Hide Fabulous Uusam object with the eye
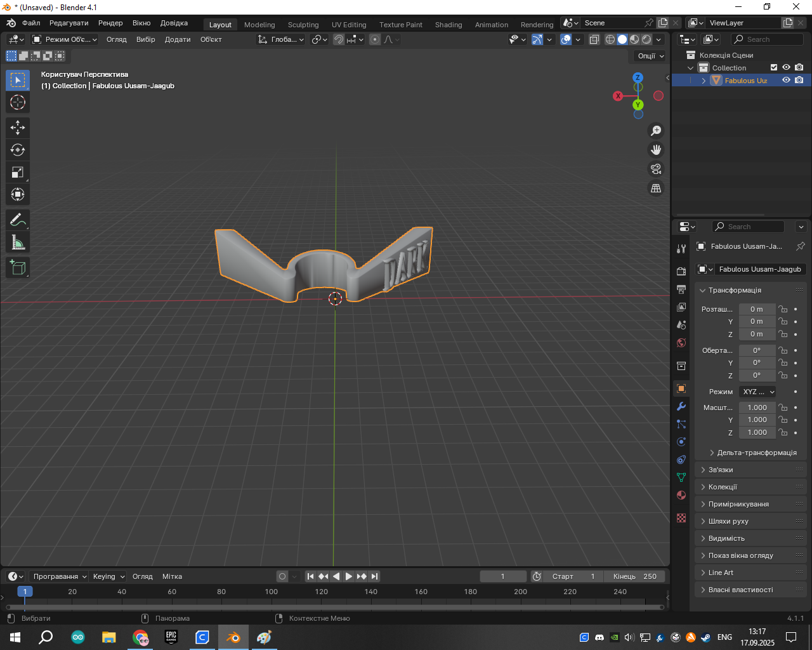Image resolution: width=812 pixels, height=650 pixels. pos(787,80)
